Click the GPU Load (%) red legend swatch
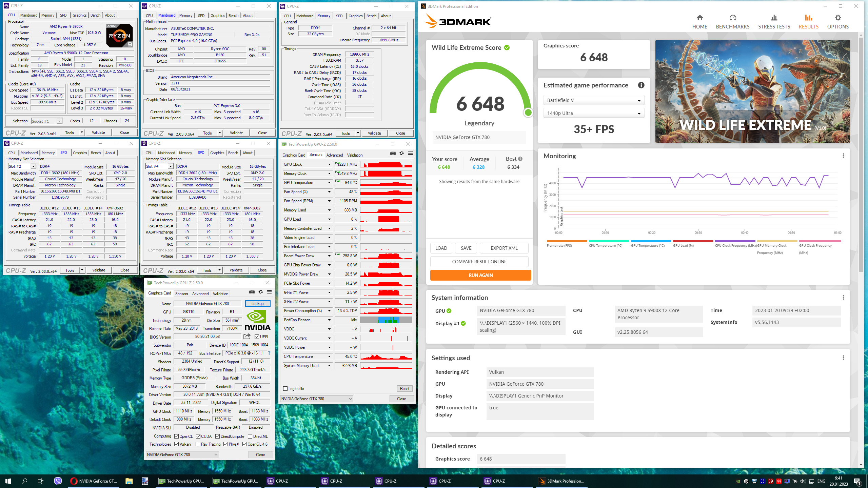Screen dimensions: 868x488 pyautogui.click(x=693, y=241)
